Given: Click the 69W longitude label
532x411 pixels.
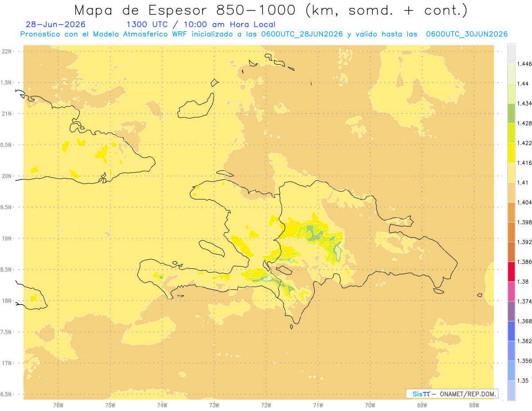Looking at the screenshot, I should pos(422,406).
